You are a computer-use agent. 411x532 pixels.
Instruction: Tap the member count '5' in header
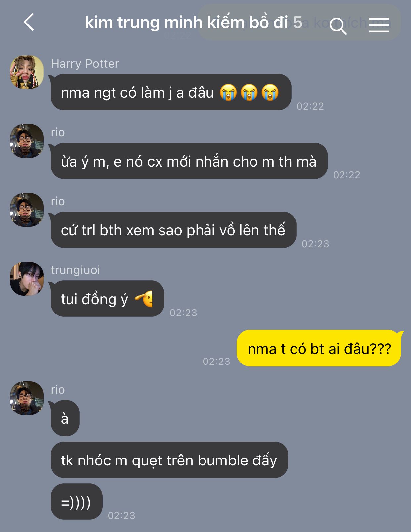(x=297, y=23)
